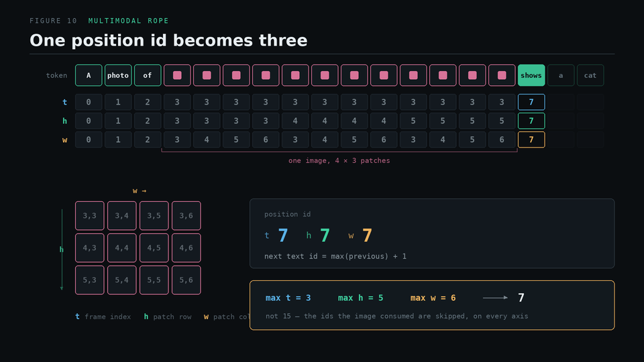
Task: Click the 'position id' panel label
Action: 288,215
